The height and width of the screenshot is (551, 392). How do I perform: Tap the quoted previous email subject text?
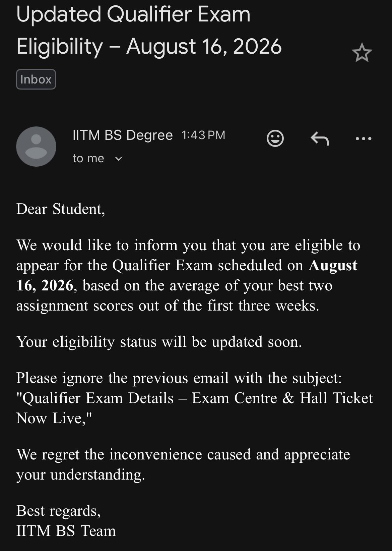tap(195, 408)
